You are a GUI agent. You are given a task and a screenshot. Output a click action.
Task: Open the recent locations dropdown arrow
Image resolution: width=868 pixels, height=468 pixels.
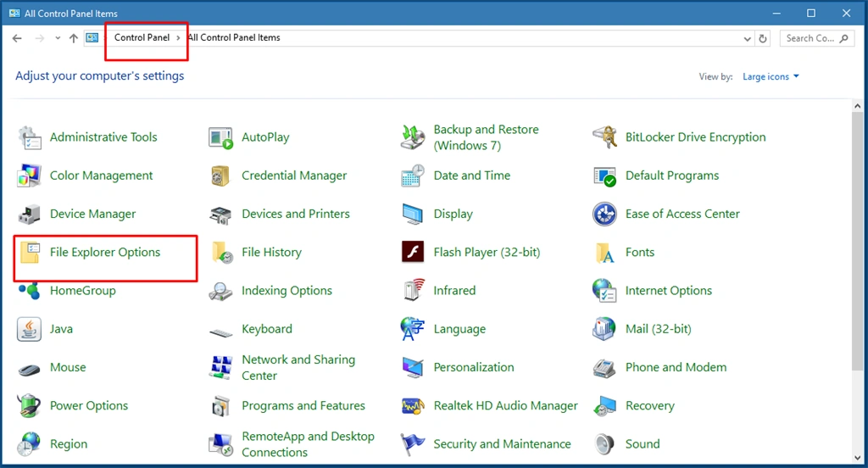click(58, 38)
